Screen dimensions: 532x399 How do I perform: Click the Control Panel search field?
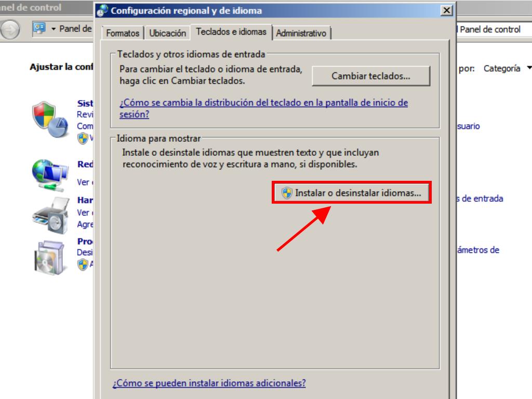494,30
